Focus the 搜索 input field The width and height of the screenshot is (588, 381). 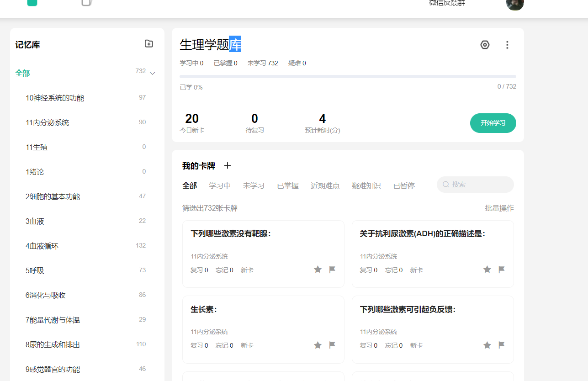475,185
